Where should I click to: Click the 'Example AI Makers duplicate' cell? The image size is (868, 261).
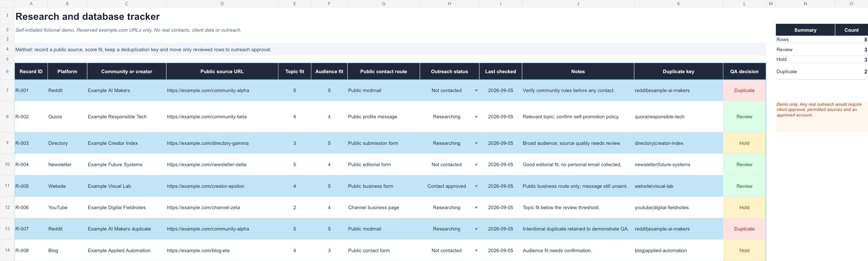(126, 229)
